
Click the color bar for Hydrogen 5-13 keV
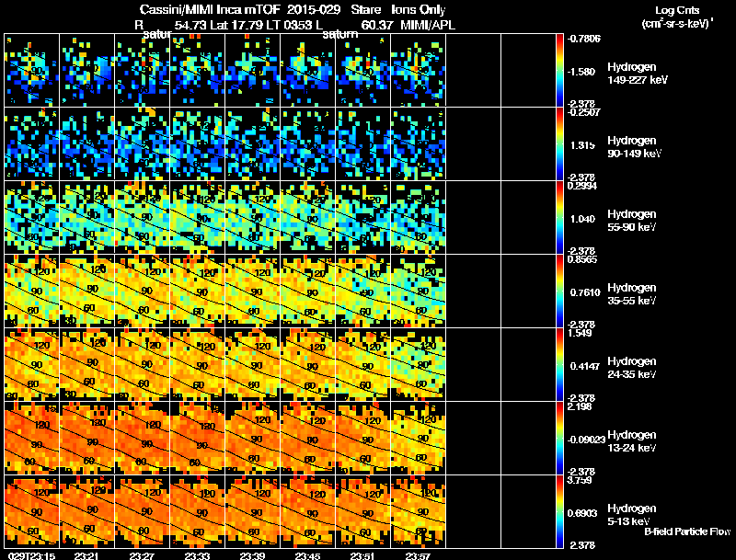click(560, 512)
